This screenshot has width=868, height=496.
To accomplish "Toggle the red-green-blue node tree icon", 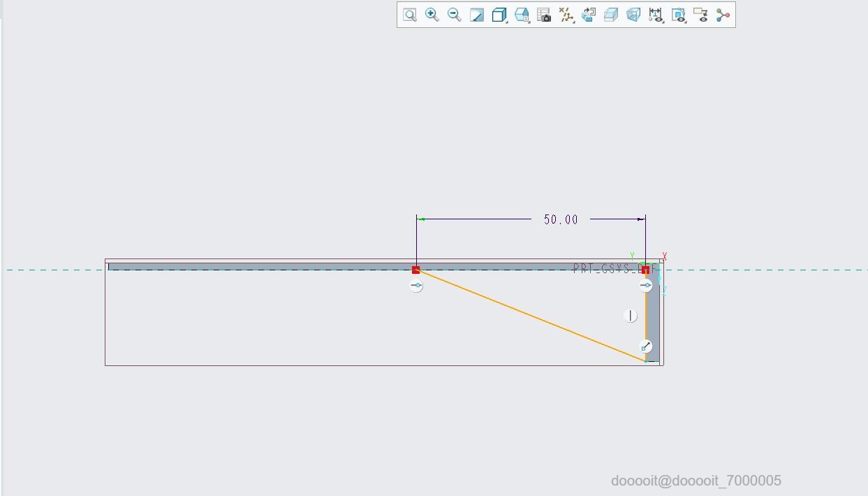I will click(723, 15).
